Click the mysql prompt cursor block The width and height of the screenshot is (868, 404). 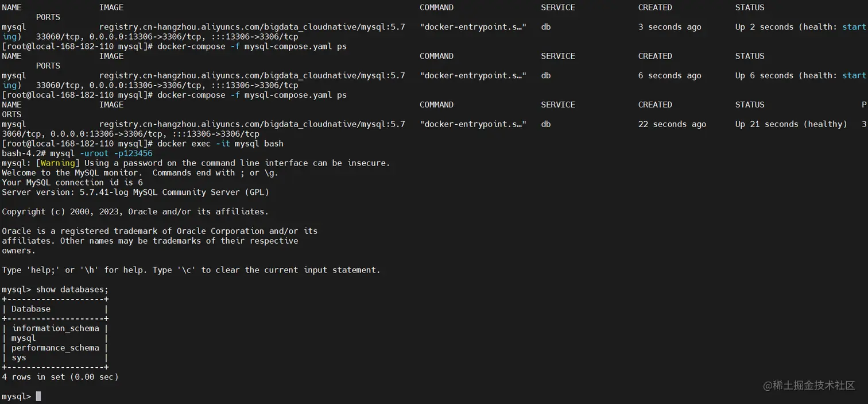pos(38,396)
